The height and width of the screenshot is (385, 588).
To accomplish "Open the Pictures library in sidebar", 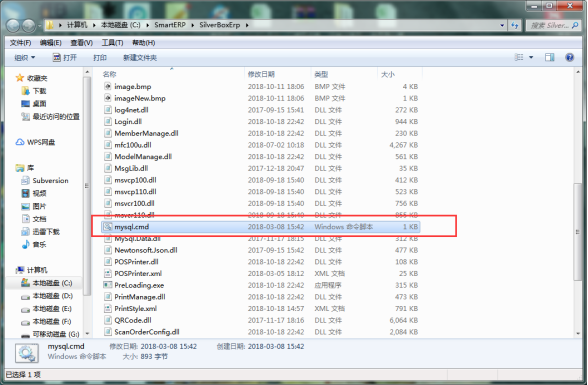I will click(x=34, y=206).
